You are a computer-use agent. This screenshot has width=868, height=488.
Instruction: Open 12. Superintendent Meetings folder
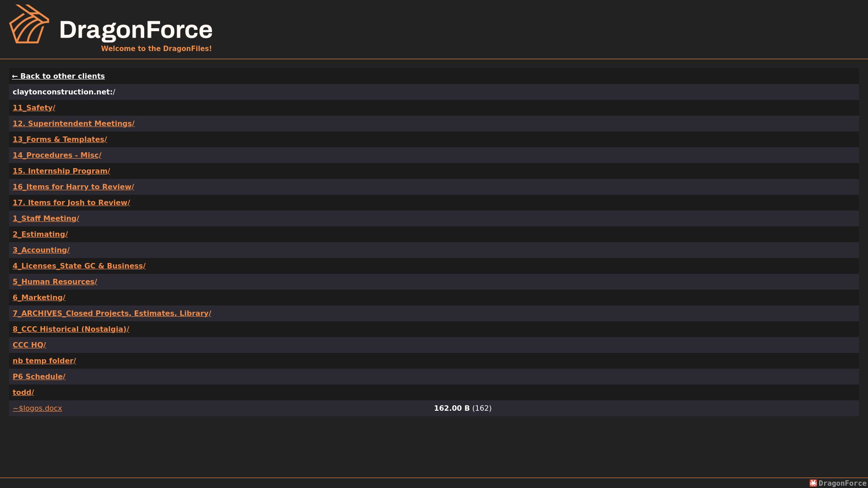(74, 123)
